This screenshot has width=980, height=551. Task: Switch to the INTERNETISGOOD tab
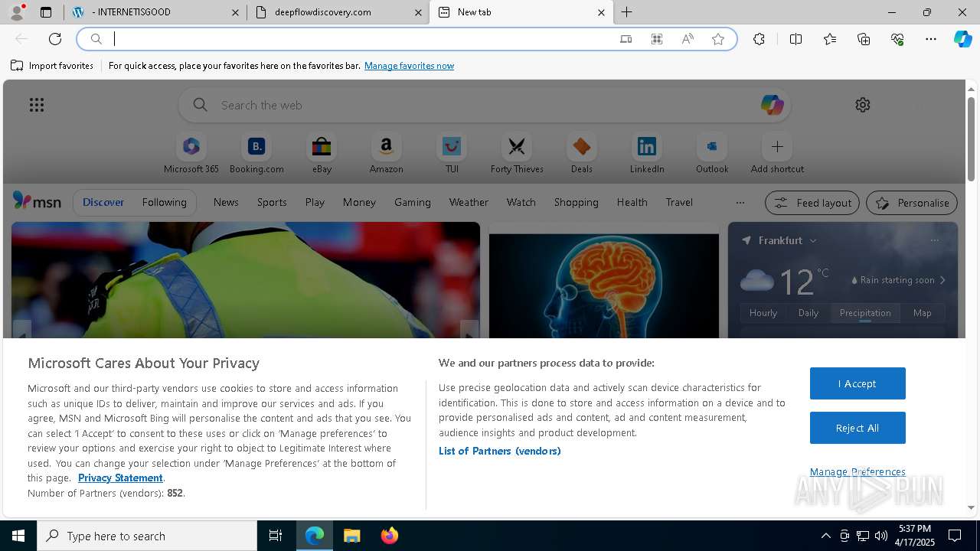(155, 12)
